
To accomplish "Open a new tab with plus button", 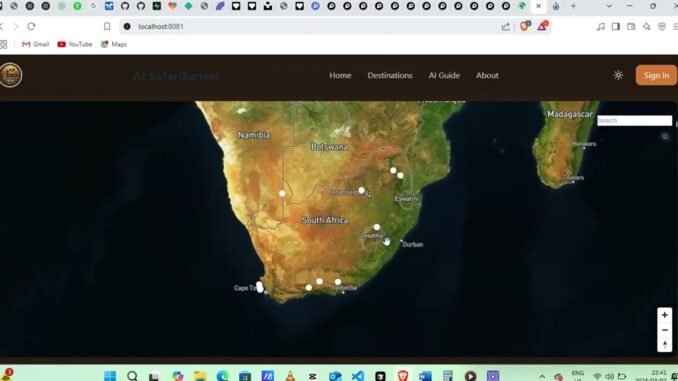I will 573,6.
